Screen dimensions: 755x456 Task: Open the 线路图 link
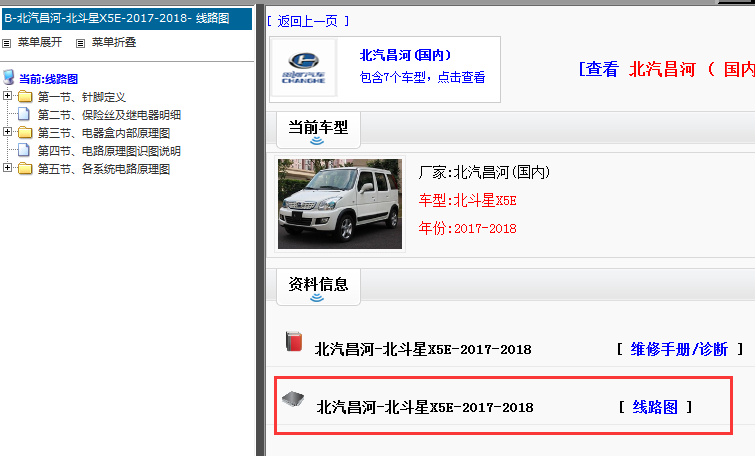(655, 407)
